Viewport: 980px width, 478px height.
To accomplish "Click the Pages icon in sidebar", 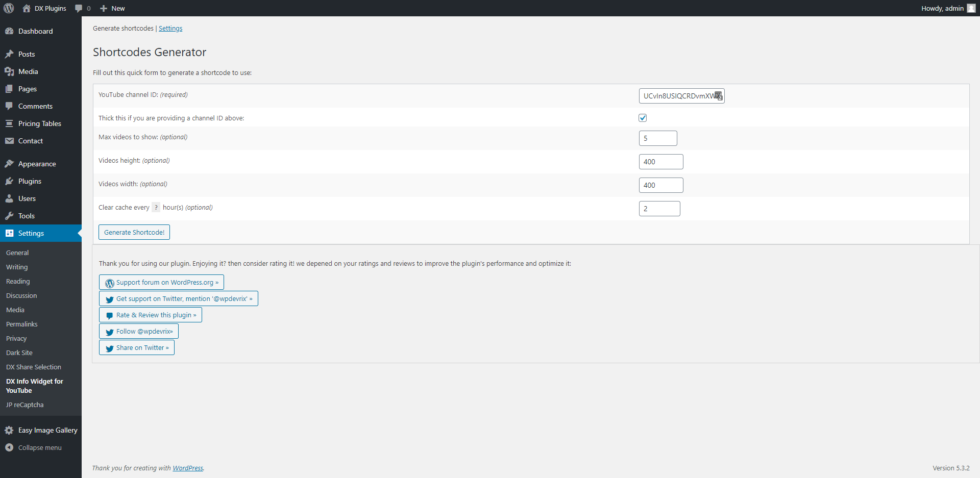I will (9, 89).
